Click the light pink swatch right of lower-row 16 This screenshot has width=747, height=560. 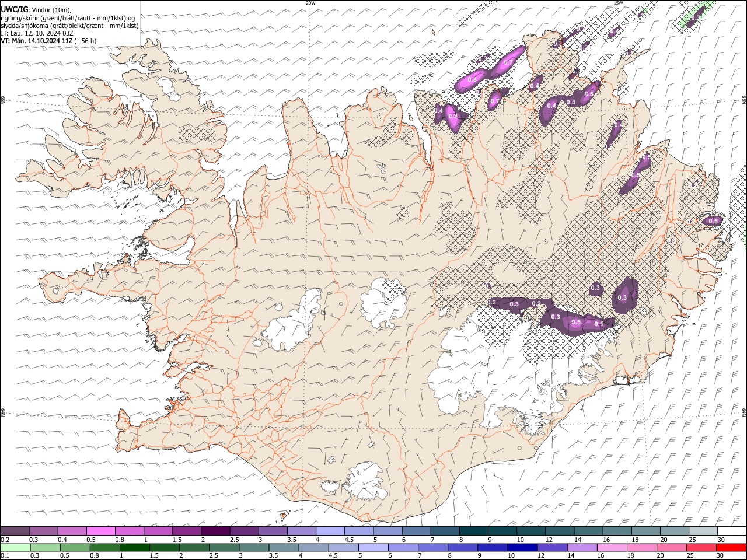click(x=612, y=548)
